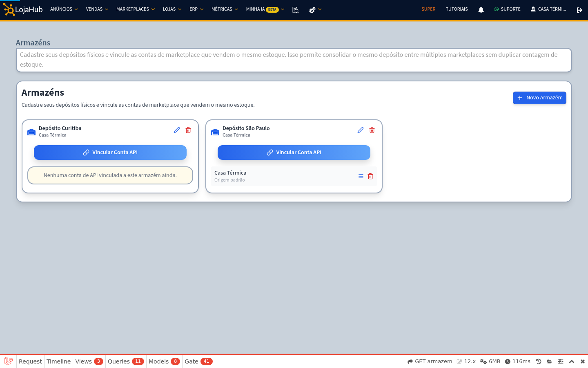Expand the LOJAS menu
This screenshot has height=368, width=588.
[172, 9]
